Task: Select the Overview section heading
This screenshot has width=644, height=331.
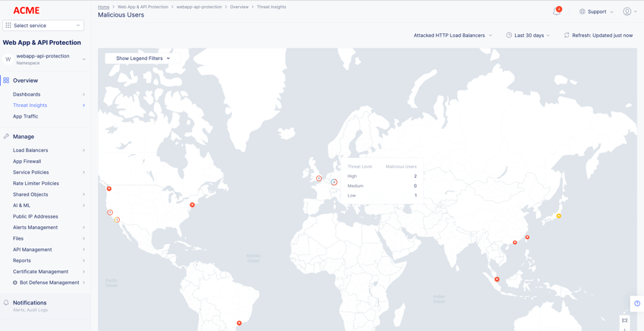Action: point(26,80)
